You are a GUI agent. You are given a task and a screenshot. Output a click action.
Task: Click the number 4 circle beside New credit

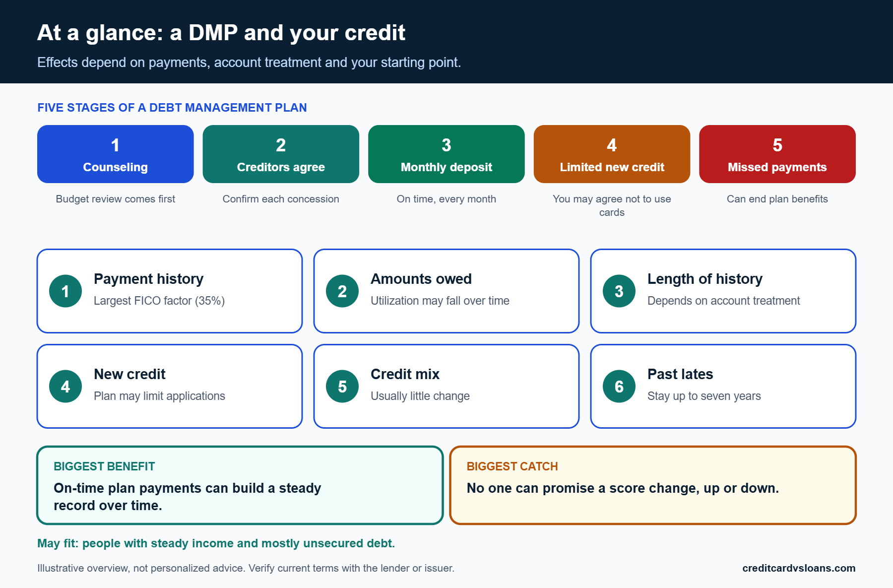click(x=65, y=387)
